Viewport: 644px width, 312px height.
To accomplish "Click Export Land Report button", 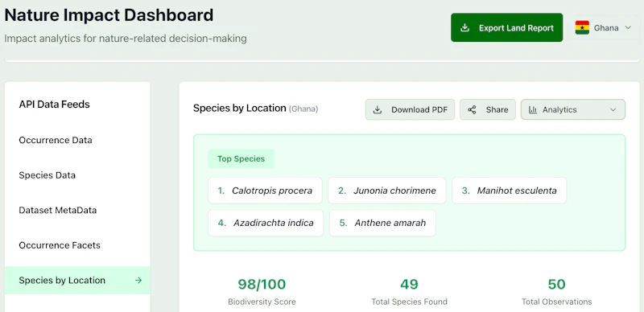I will (x=507, y=27).
